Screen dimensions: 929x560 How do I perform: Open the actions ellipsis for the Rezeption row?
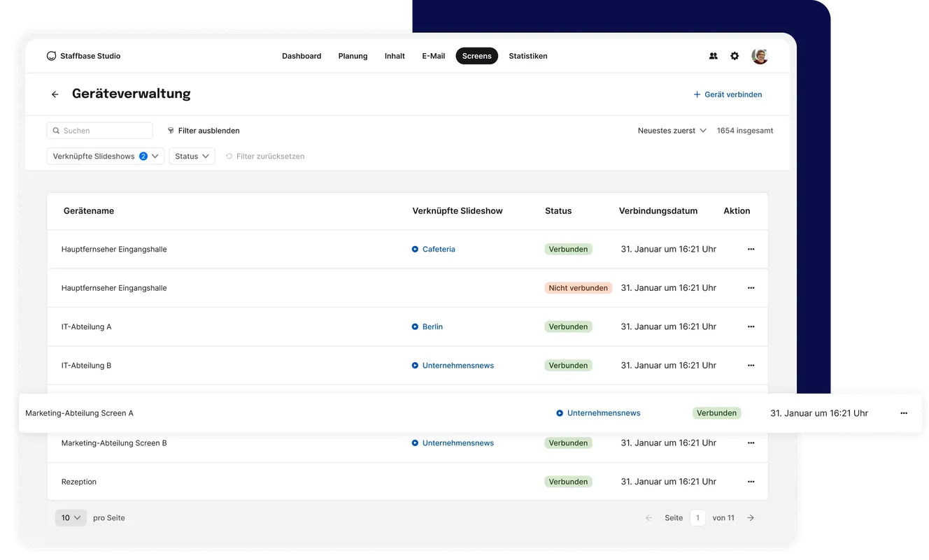pyautogui.click(x=751, y=481)
